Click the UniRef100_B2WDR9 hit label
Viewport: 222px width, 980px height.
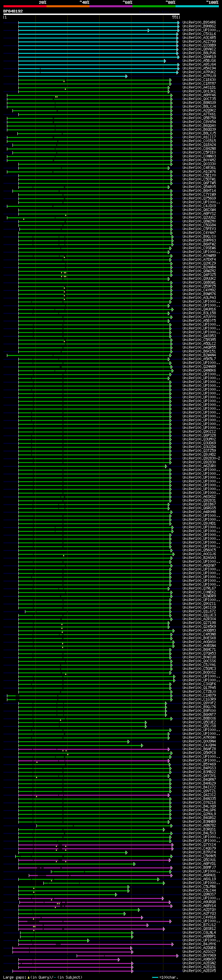click(199, 596)
